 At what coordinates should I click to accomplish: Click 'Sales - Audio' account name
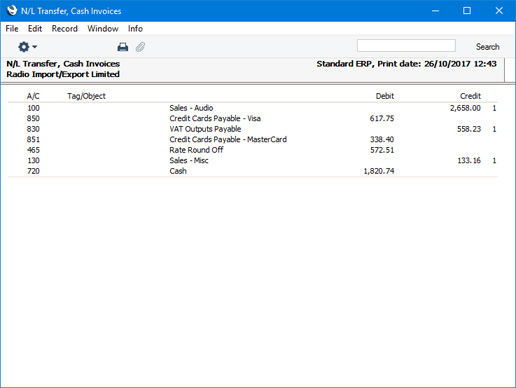pos(191,108)
